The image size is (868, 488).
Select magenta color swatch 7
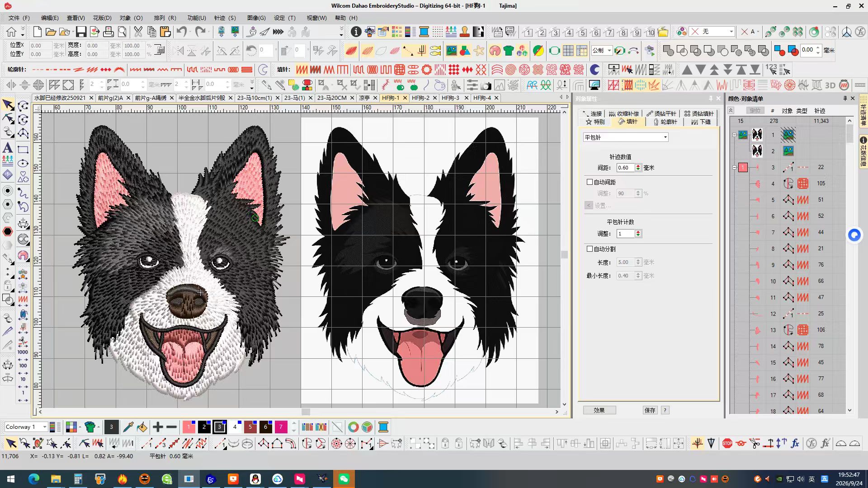coord(281,427)
